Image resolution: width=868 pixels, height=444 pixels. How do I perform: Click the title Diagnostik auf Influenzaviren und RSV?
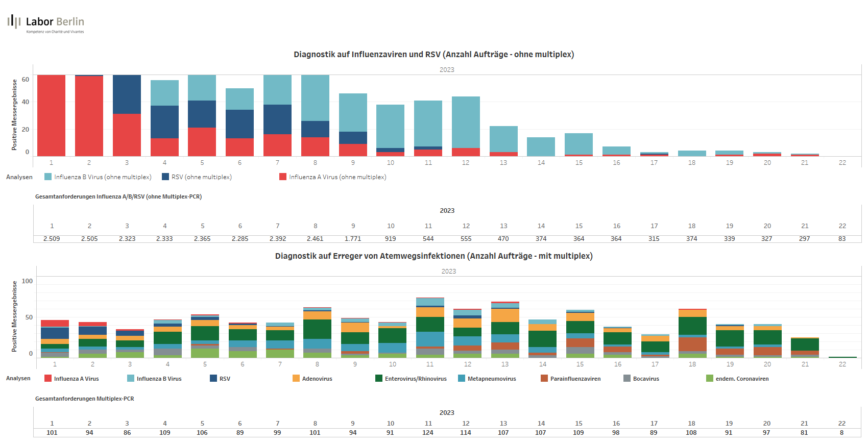433,54
